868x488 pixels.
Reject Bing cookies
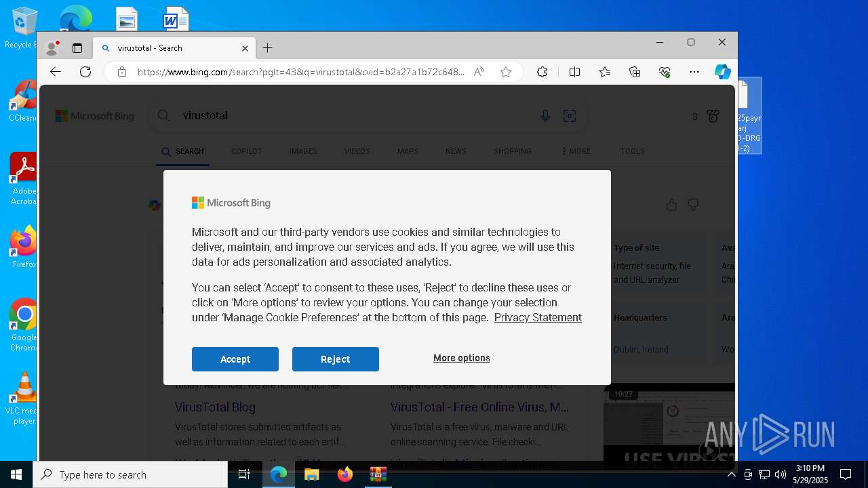point(335,359)
